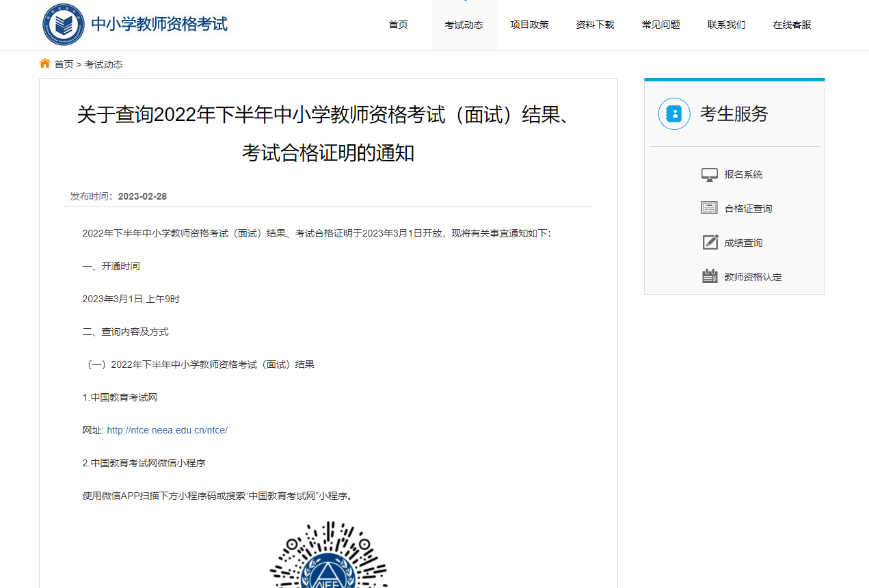Open 资料下载 in the navigation bar
Viewport: 869px width, 588px height.
595,25
